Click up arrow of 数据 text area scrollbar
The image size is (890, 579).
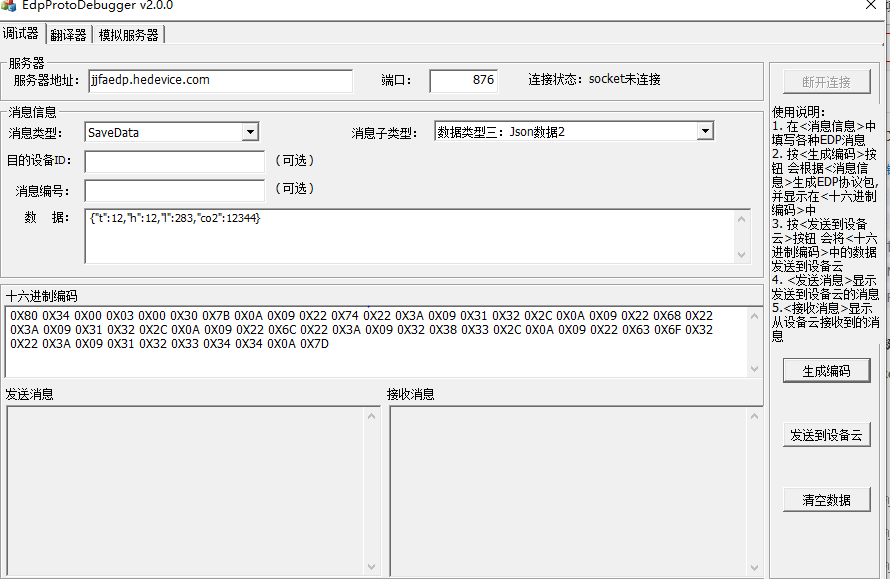pos(741,219)
